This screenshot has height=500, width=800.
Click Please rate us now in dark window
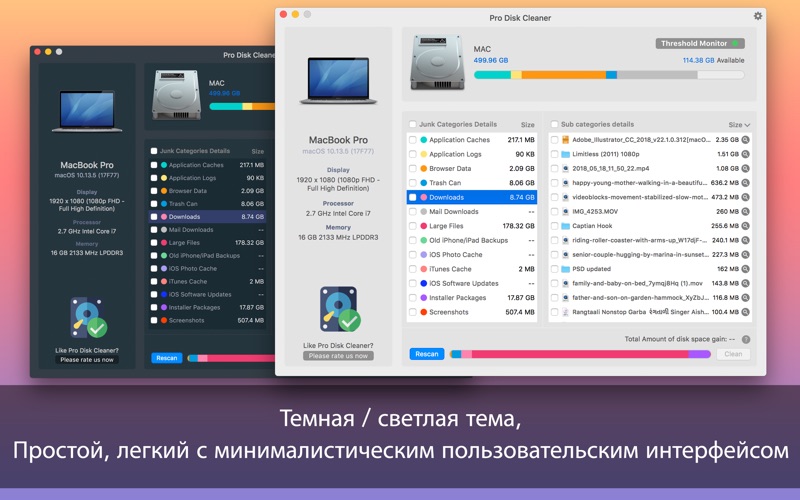click(x=87, y=360)
